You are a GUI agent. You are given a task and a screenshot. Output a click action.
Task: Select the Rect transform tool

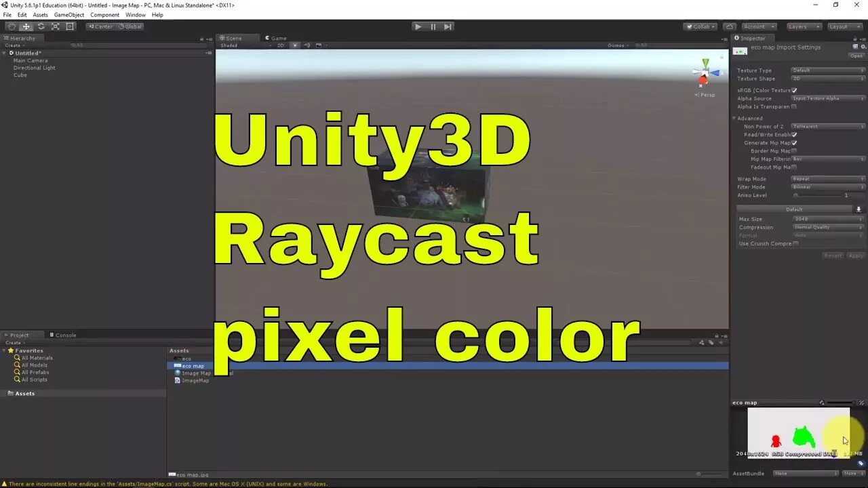pos(70,26)
